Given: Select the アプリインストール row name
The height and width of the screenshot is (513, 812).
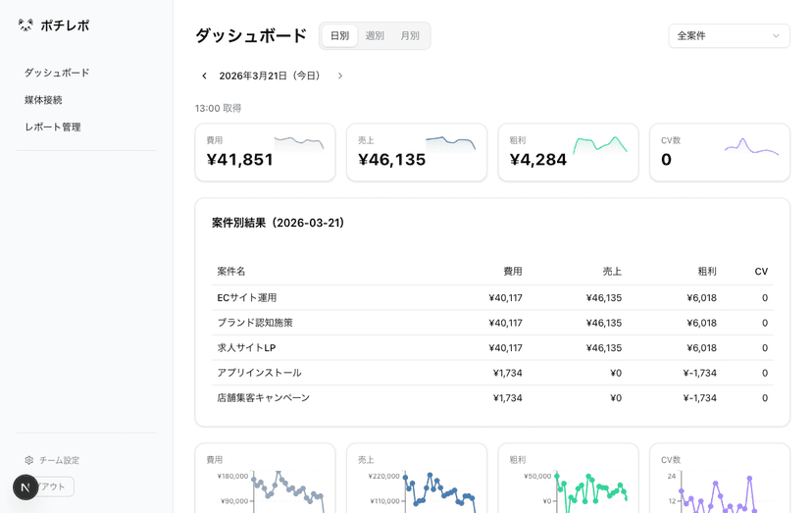Looking at the screenshot, I should [x=260, y=373].
